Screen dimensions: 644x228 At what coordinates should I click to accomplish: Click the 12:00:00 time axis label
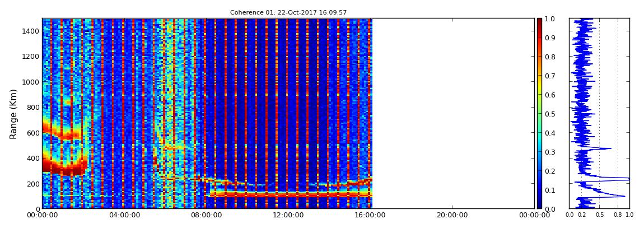click(x=288, y=215)
